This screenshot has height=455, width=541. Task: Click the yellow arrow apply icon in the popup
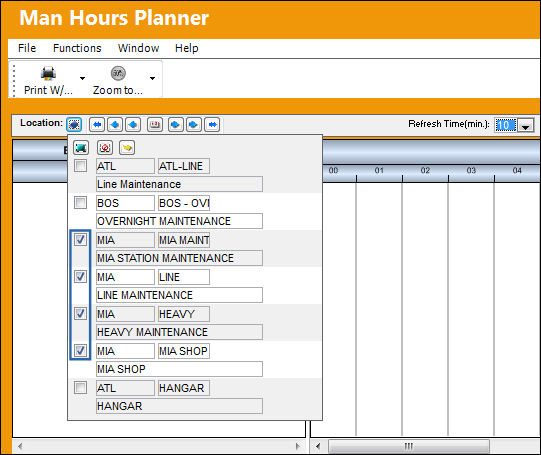coord(127,148)
